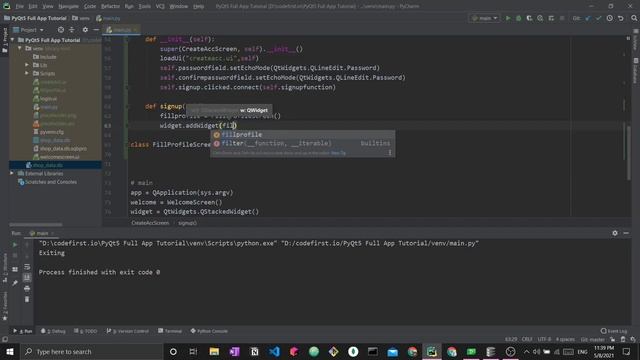Click the Git update project blue arrow
This screenshot has height=360, width=640.
coord(588,18)
